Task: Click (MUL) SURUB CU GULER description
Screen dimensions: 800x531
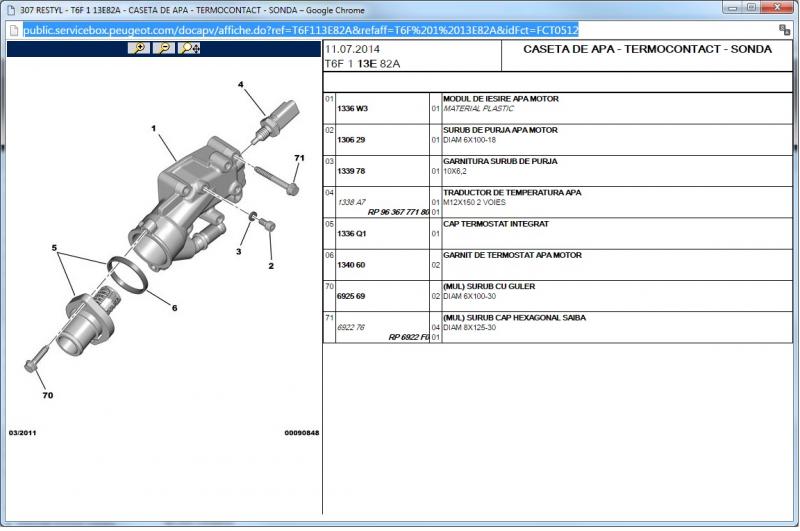Action: point(489,286)
